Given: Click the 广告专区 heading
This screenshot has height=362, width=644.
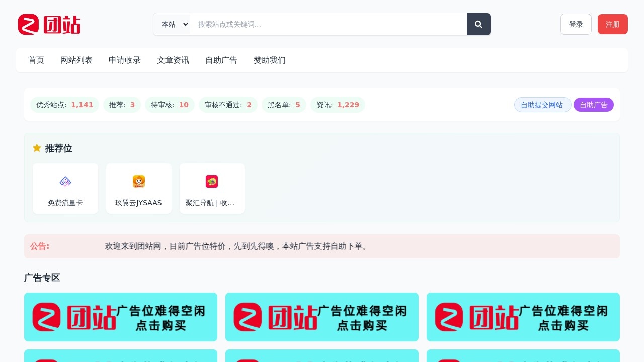Looking at the screenshot, I should click(x=42, y=278).
